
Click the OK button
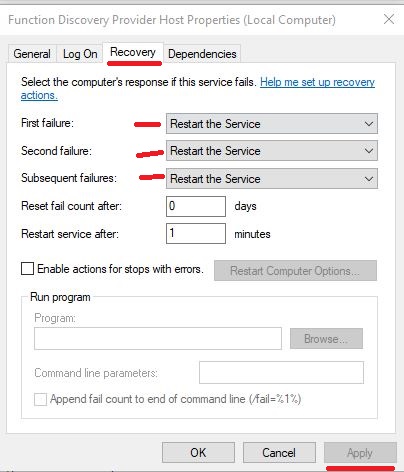pos(198,453)
